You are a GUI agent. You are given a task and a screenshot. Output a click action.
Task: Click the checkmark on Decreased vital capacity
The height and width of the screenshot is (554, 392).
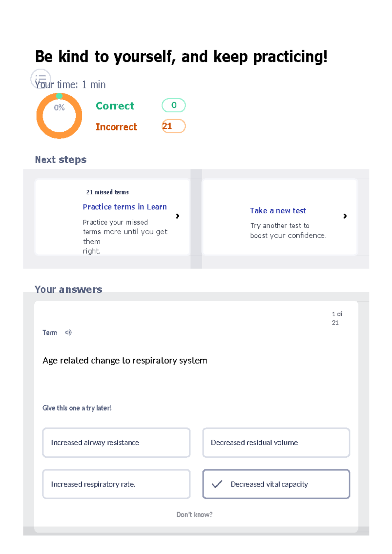point(217,484)
